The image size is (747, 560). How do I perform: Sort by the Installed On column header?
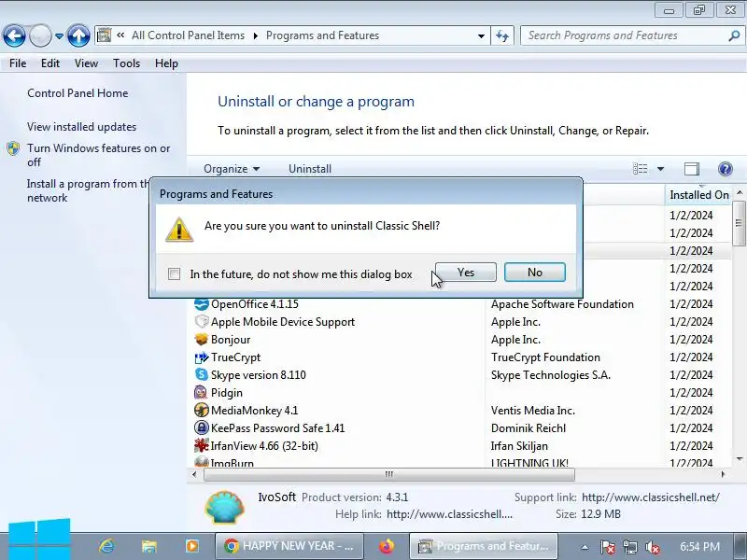point(698,195)
